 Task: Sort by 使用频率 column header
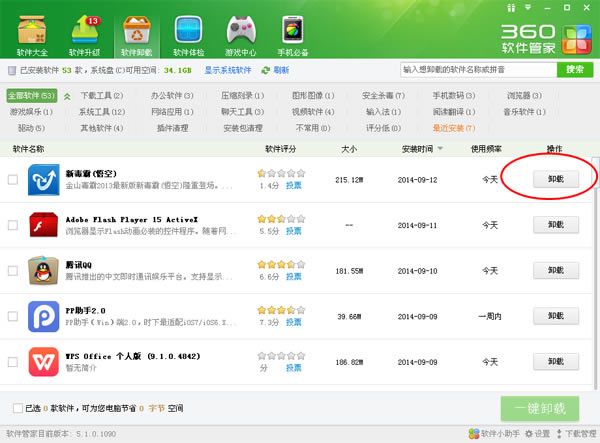coord(486,149)
